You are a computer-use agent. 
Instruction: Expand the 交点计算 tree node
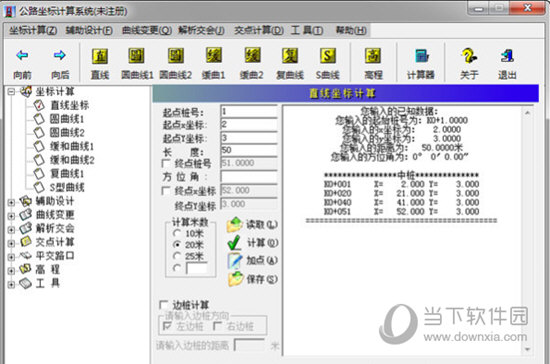[x=11, y=243]
